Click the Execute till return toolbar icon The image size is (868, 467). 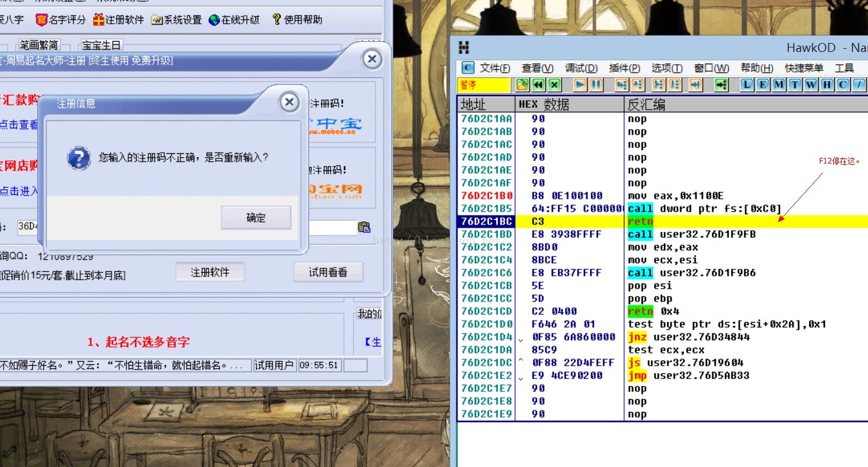pyautogui.click(x=695, y=85)
